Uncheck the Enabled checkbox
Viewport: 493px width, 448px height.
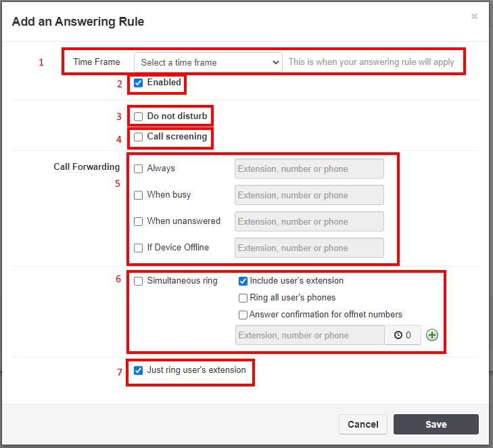139,83
